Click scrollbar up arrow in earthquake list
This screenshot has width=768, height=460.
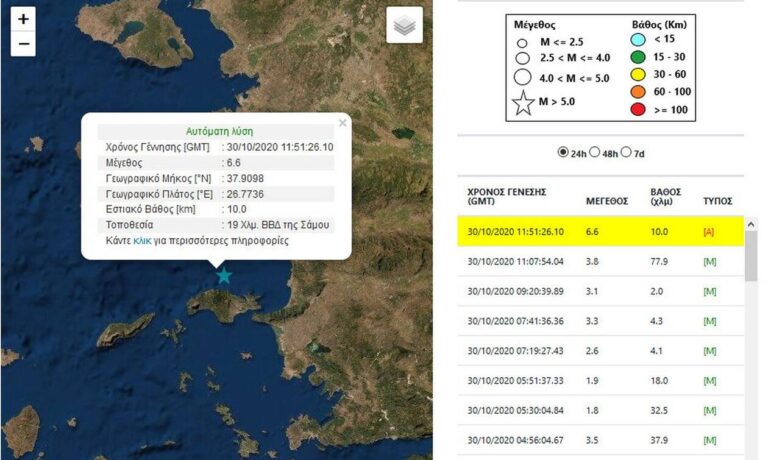point(751,224)
